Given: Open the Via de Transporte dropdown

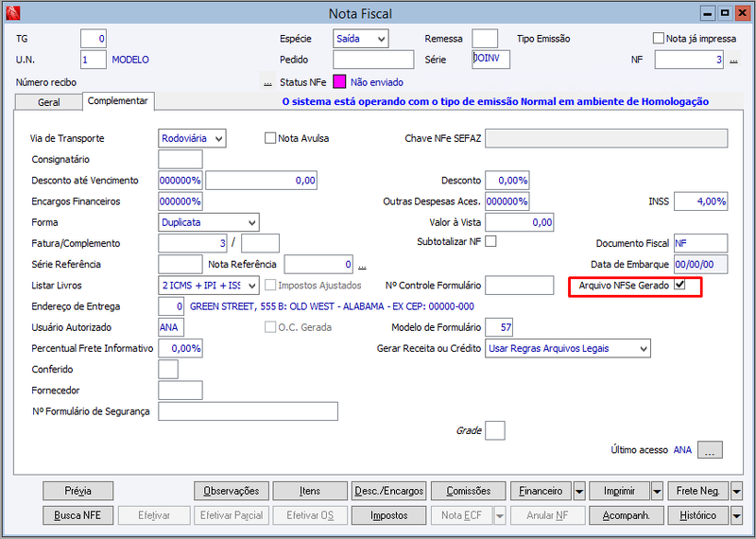Looking at the screenshot, I should coord(192,138).
